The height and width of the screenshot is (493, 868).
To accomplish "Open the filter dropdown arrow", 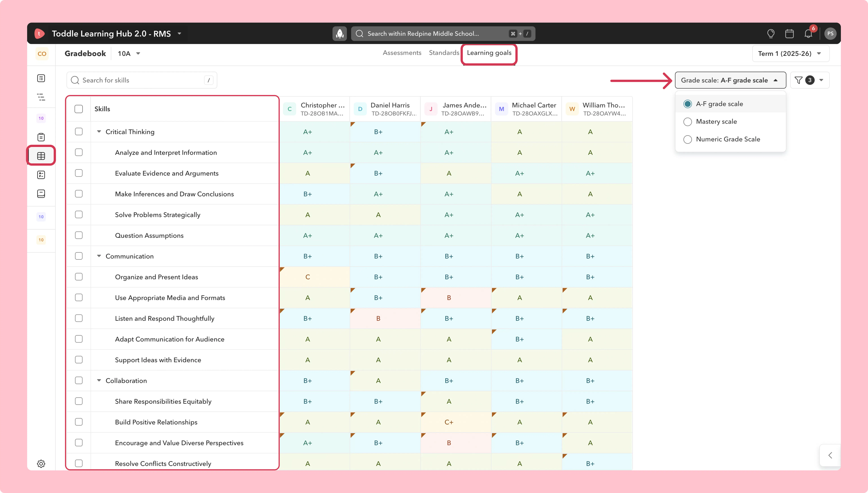I will [821, 80].
